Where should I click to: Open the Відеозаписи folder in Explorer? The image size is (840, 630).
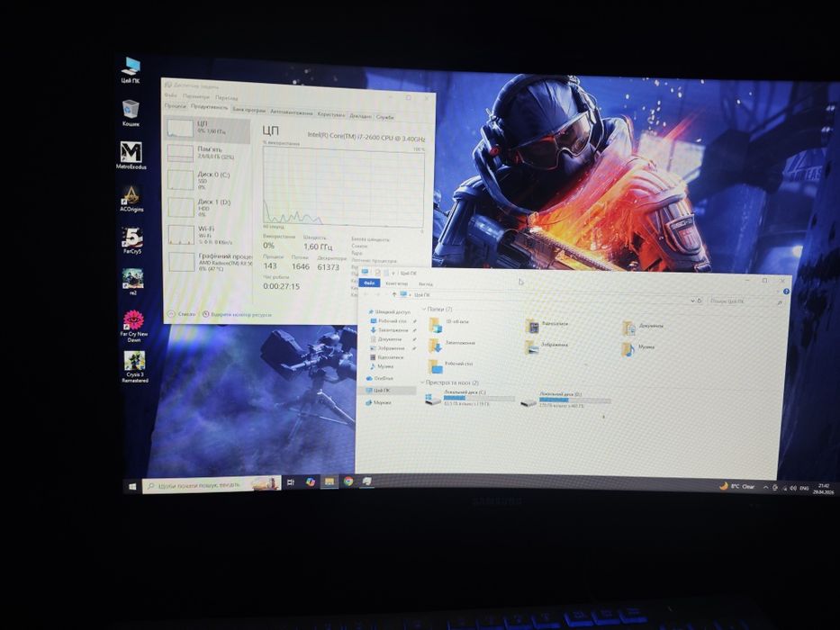pos(546,325)
